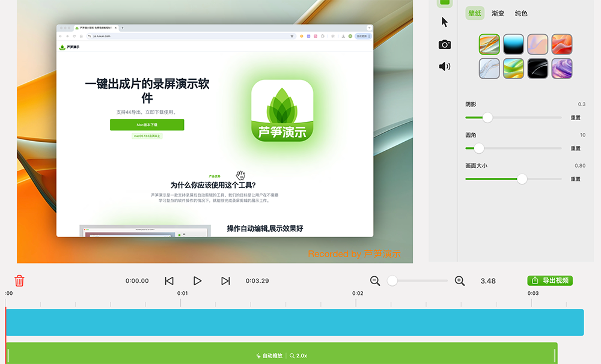Click the Mac版本下载 button in preview
Viewport: 601px width, 364px height.
pyautogui.click(x=147, y=124)
